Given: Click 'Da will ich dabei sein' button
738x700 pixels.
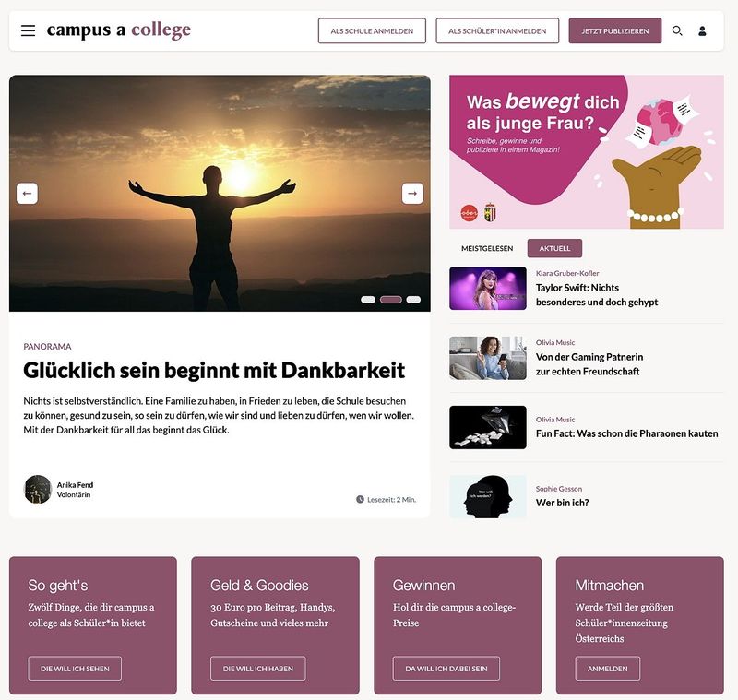Looking at the screenshot, I should 446,669.
